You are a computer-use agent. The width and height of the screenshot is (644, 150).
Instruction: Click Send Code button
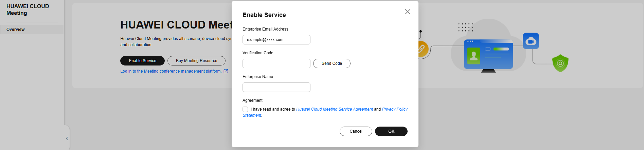332,63
